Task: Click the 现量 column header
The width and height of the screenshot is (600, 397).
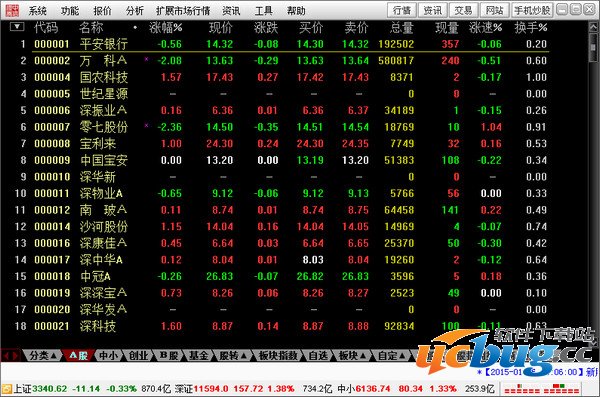Action: tap(447, 28)
